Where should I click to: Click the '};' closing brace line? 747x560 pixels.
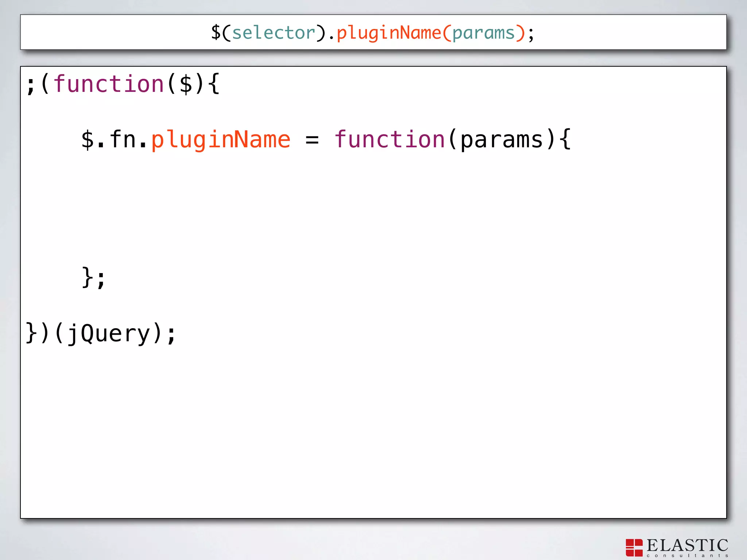click(x=94, y=277)
